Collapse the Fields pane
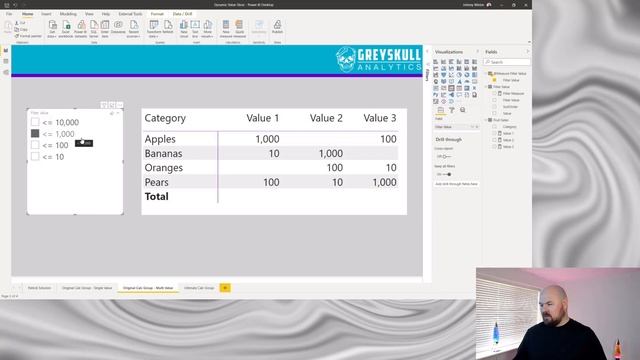The image size is (640, 360). click(x=527, y=51)
